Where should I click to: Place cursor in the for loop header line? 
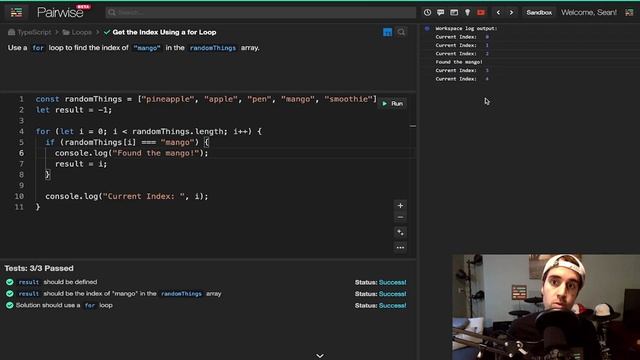149,131
